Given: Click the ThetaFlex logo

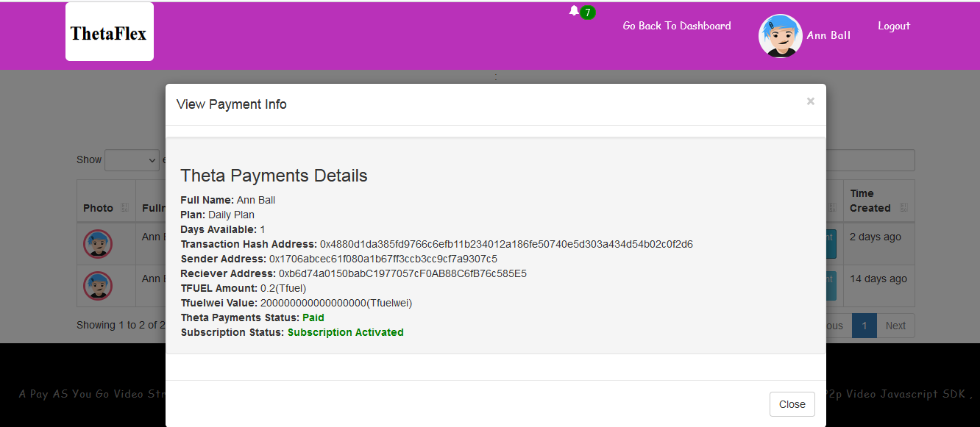Looking at the screenshot, I should pos(110,32).
